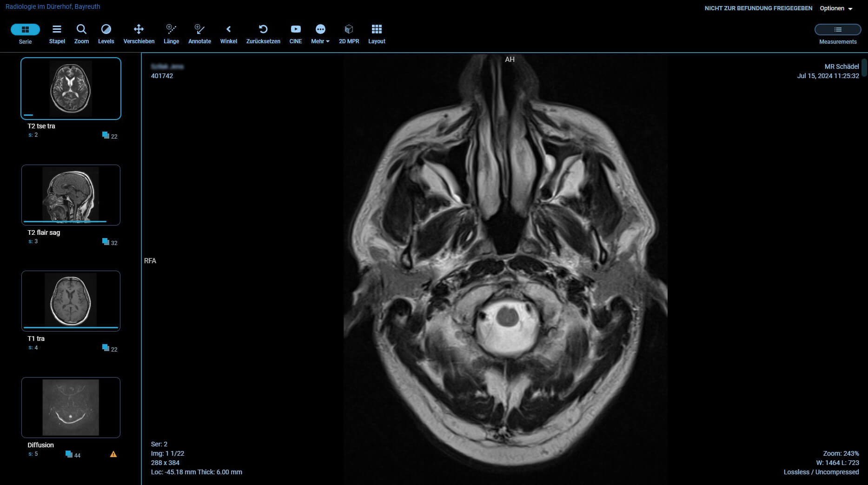Image resolution: width=868 pixels, height=485 pixels.
Task: Activate the Zoom magnifier tool
Action: tap(81, 34)
